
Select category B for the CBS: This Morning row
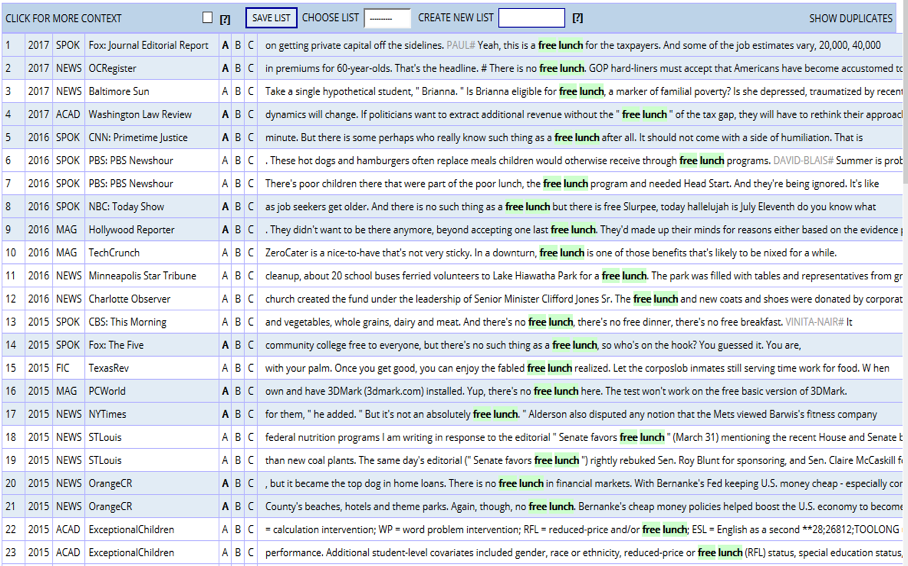(x=238, y=321)
